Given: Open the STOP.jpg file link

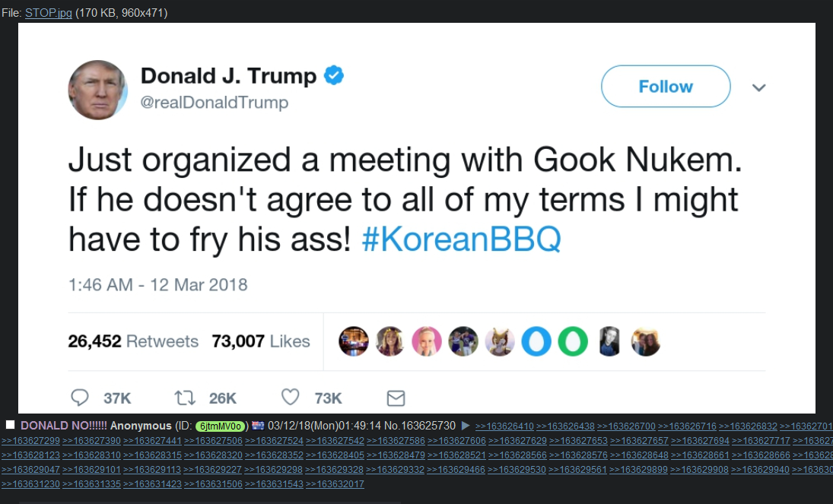Looking at the screenshot, I should coord(49,13).
